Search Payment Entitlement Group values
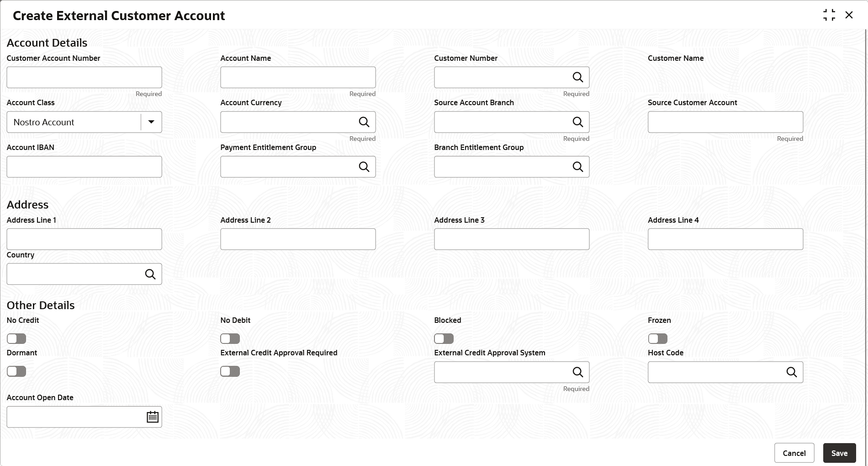This screenshot has width=868, height=466. (x=364, y=167)
